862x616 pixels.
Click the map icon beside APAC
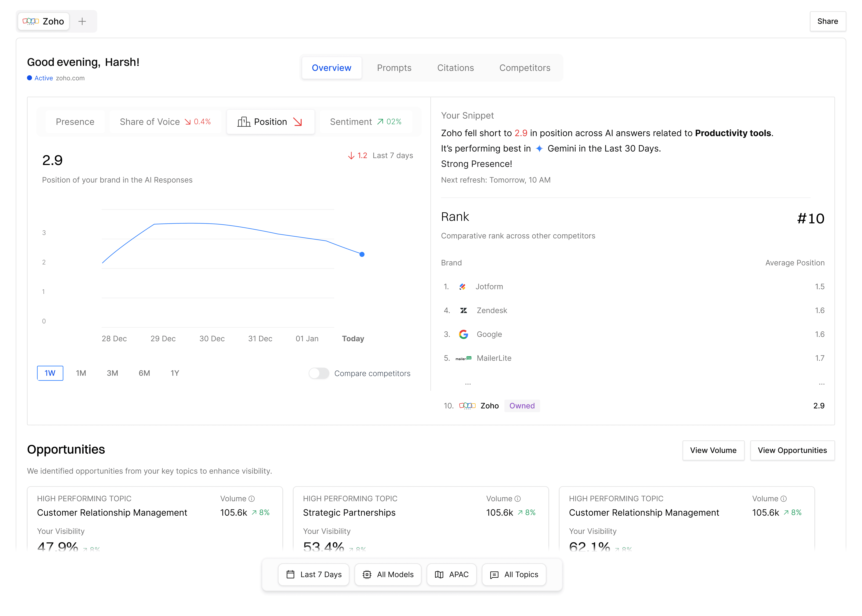pos(439,575)
